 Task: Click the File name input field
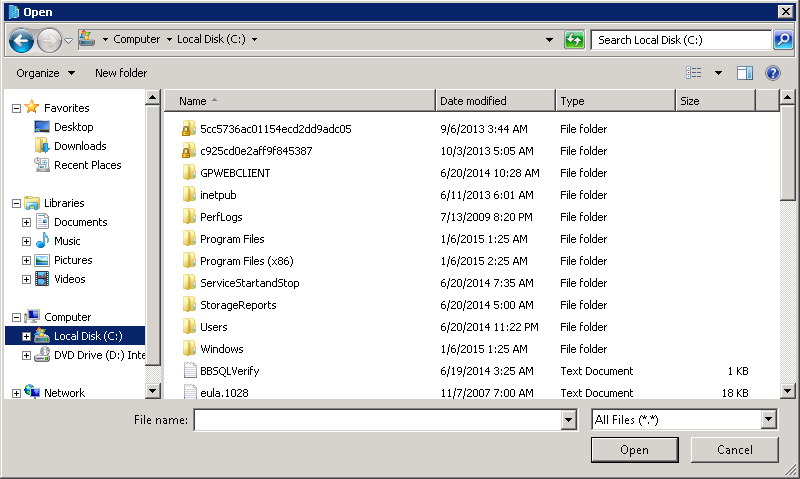[378, 420]
